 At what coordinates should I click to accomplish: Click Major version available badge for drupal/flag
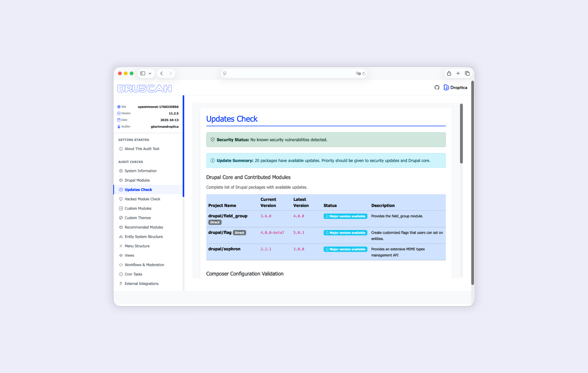tap(345, 233)
